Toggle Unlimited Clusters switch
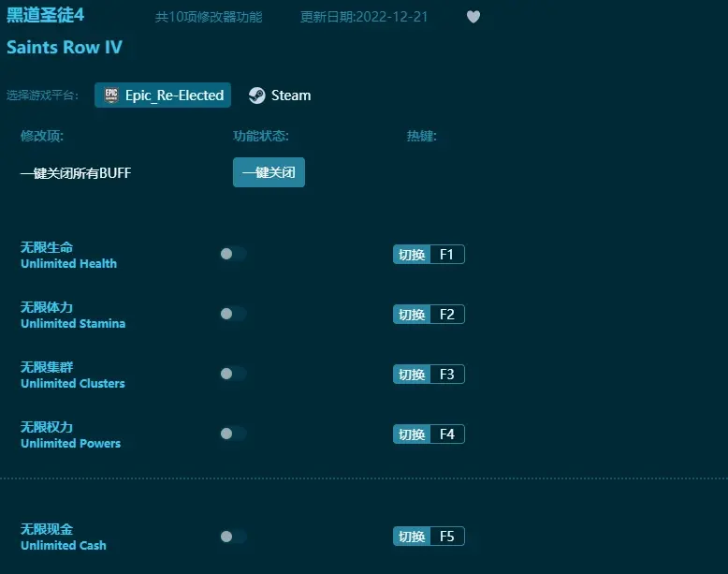This screenshot has height=574, width=728. coord(233,374)
